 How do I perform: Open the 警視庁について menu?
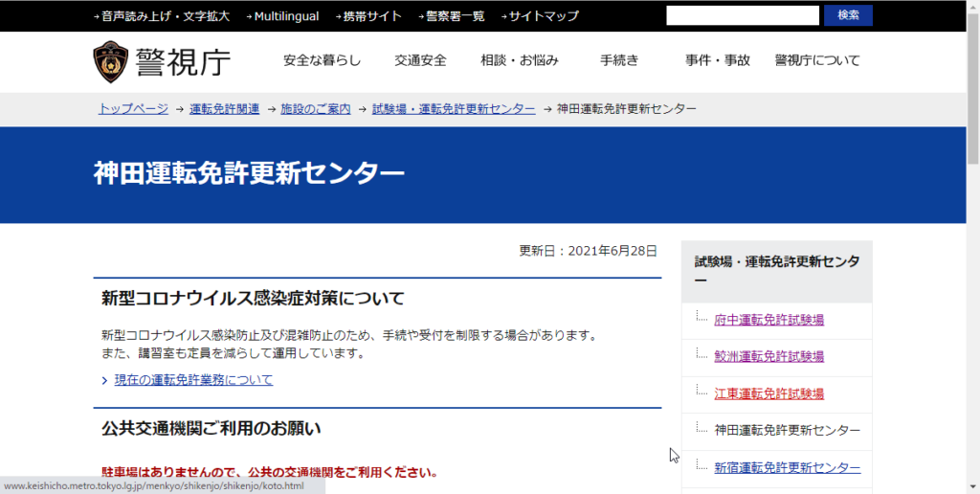pyautogui.click(x=817, y=60)
